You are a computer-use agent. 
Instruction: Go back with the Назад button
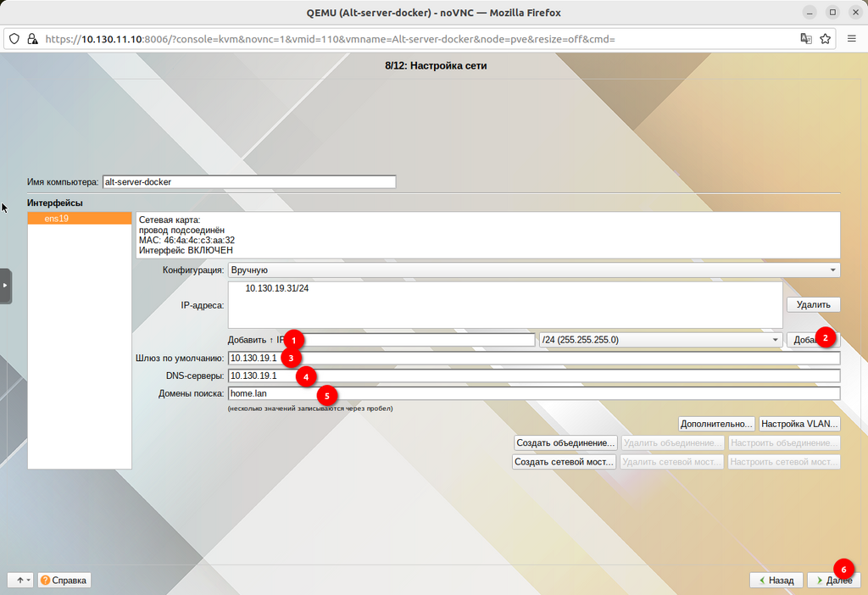click(776, 581)
